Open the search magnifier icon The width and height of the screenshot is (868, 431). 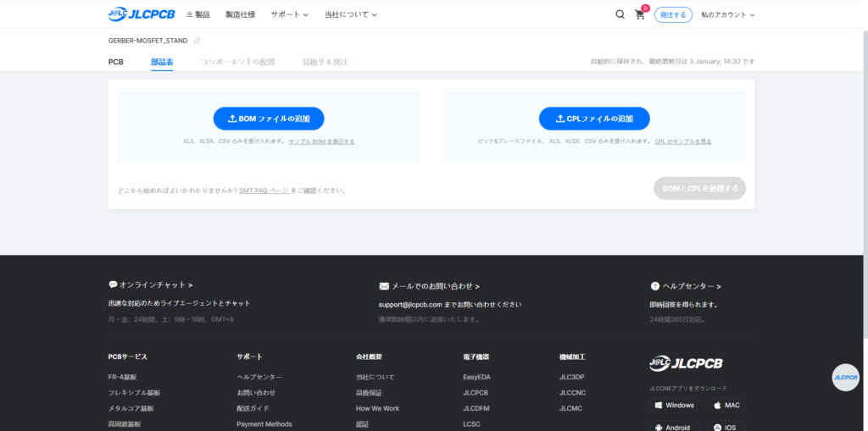click(x=620, y=14)
